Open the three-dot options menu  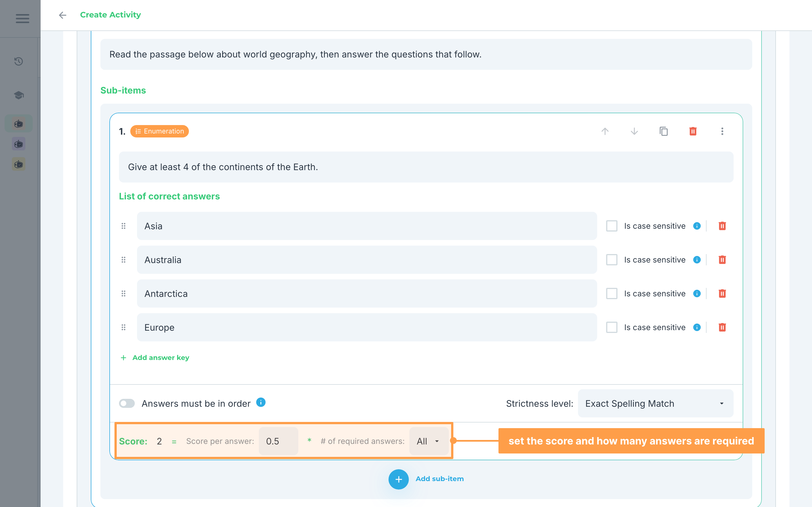coord(722,131)
